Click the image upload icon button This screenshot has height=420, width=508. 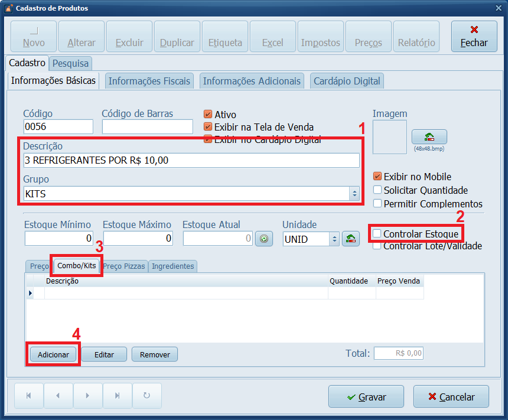tap(429, 137)
